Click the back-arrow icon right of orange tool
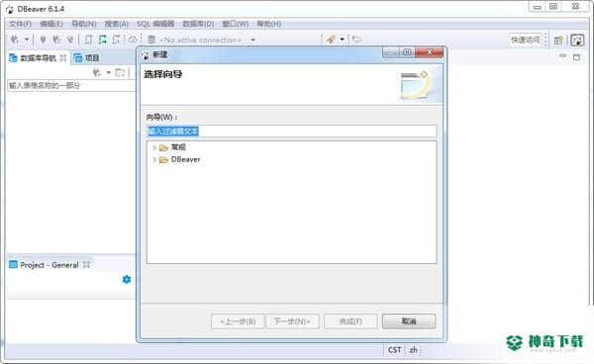 click(356, 40)
